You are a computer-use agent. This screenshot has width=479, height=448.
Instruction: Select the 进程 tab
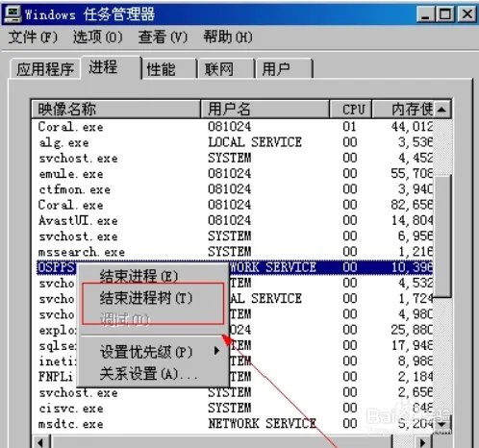pyautogui.click(x=111, y=67)
